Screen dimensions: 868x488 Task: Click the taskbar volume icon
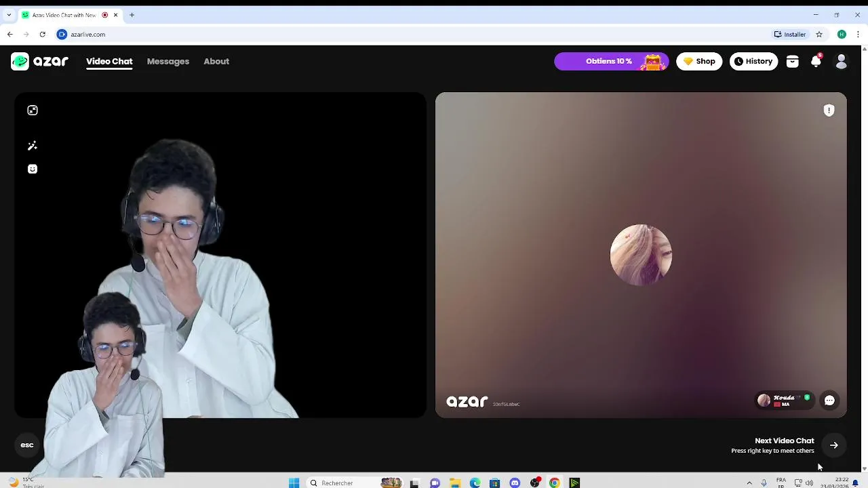point(809,483)
